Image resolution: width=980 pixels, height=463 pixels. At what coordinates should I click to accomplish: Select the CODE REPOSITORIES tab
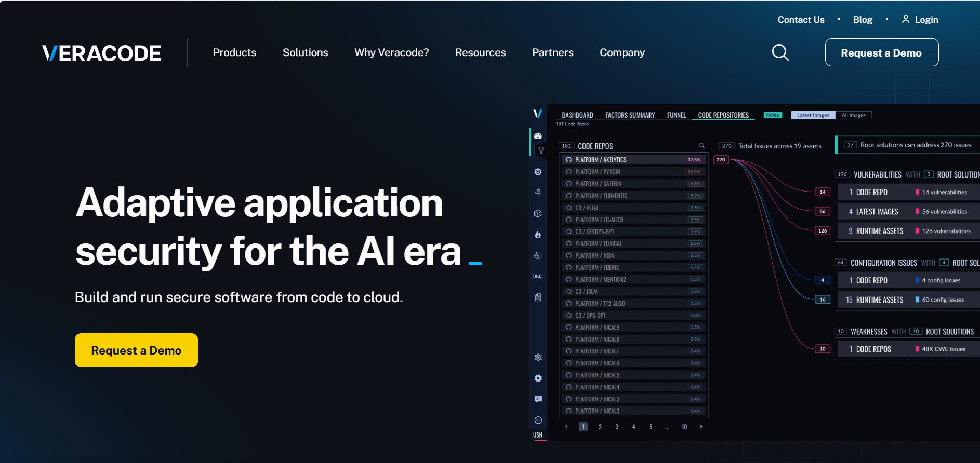tap(723, 115)
